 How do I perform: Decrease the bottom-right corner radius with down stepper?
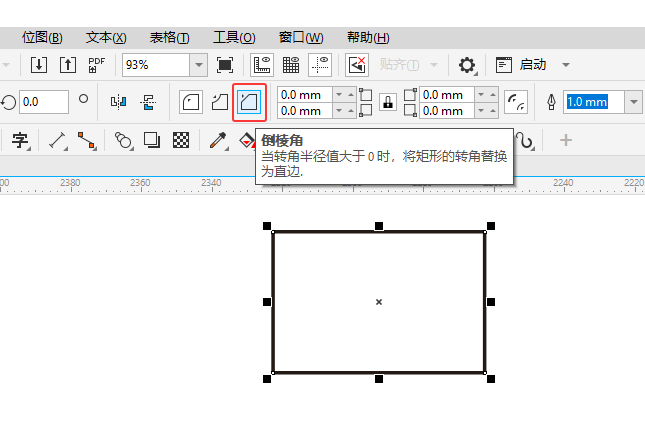coord(481,111)
